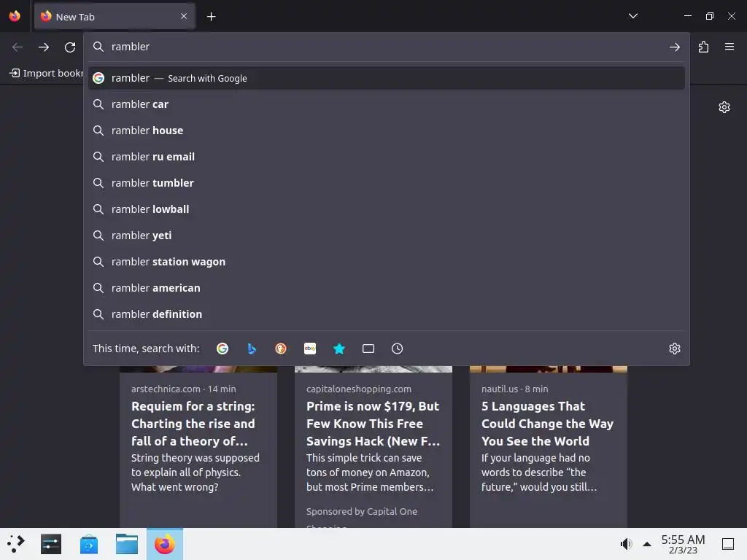Open the Firefox View pinned icon
This screenshot has width=747, height=560.
tap(15, 16)
